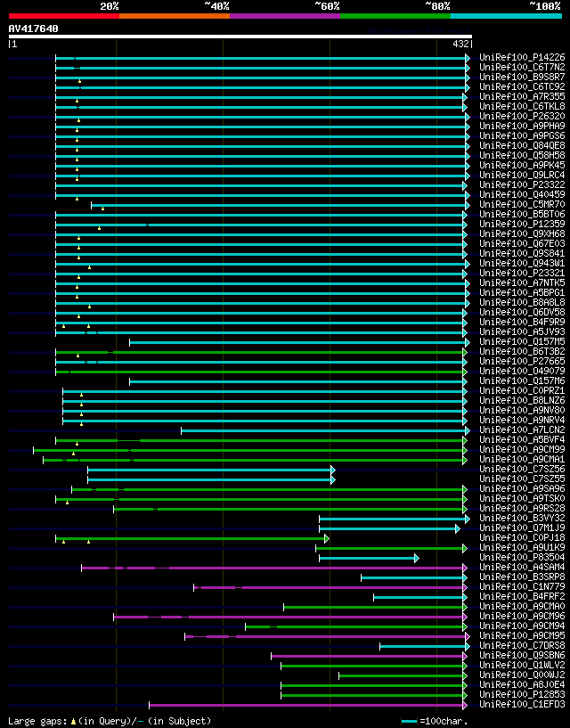570x728 pixels.
Task: Open hit UniRef100_A7R355
Action: coord(522,96)
